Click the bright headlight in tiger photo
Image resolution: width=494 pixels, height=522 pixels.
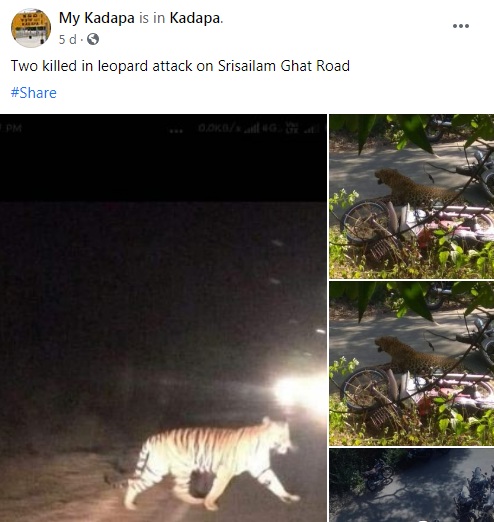298,392
